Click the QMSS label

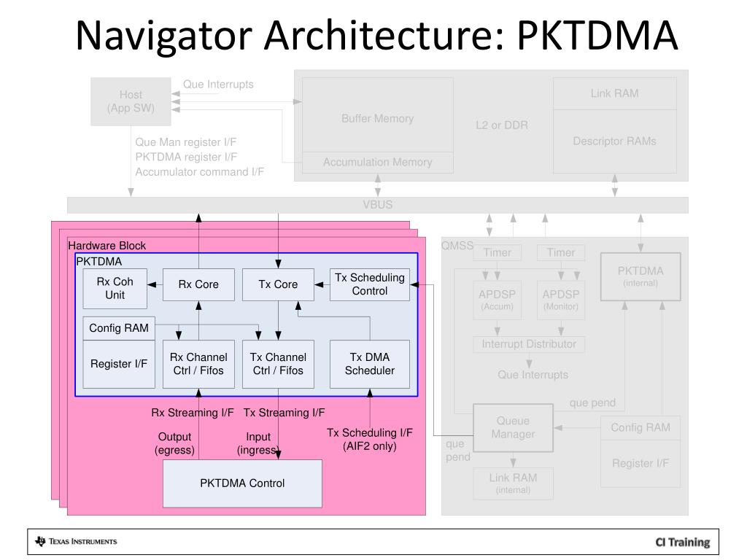(x=457, y=246)
